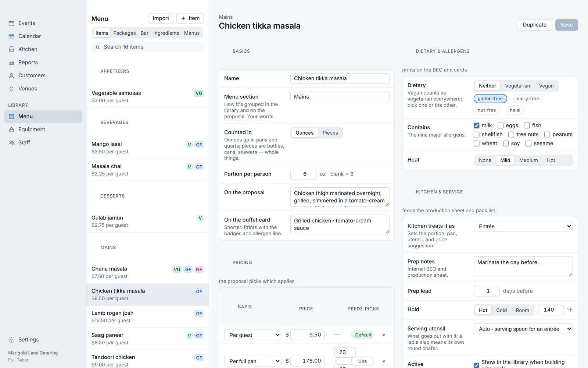Click the Equipment sidebar icon

11,130
